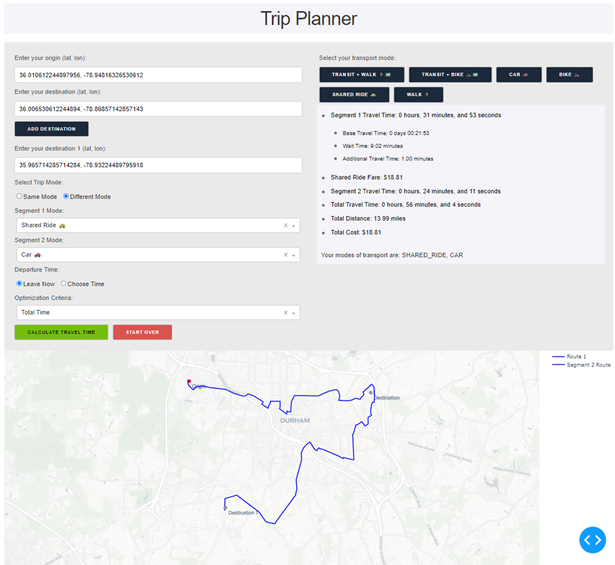This screenshot has height=565, width=615.
Task: Clear the Segment 1 Mode selection
Action: point(285,226)
